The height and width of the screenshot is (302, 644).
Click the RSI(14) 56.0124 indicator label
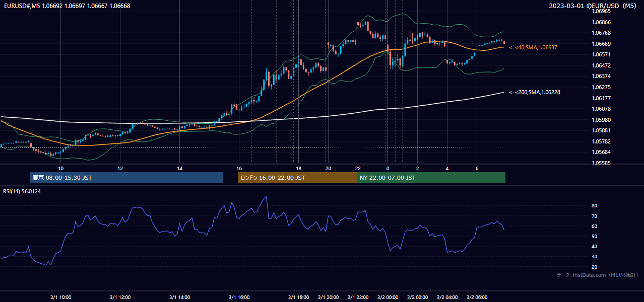point(22,191)
